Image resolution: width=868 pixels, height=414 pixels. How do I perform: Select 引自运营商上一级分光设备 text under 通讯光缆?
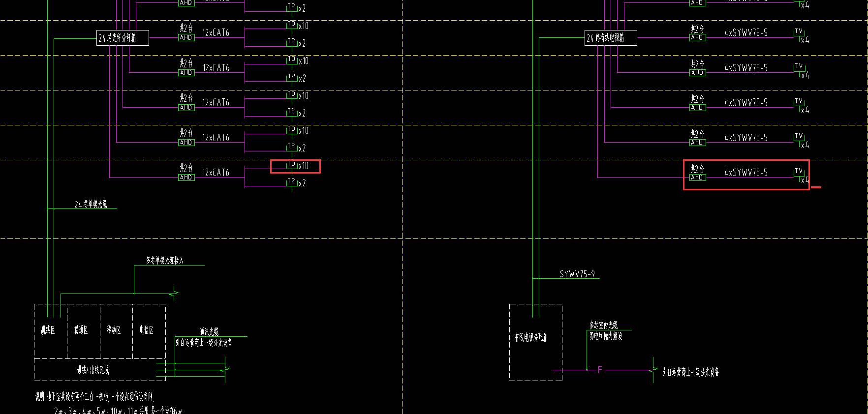204,342
